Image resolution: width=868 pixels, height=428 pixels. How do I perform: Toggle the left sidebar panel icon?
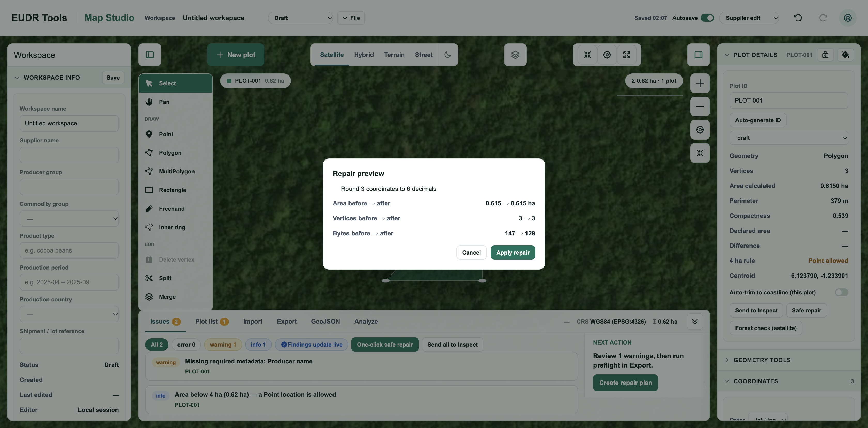coord(150,55)
